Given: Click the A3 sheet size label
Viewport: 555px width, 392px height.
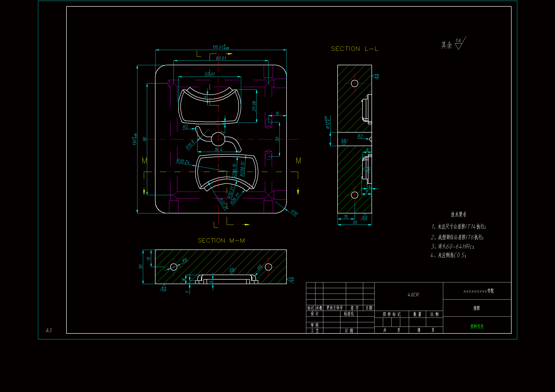Looking at the screenshot, I should [49, 330].
